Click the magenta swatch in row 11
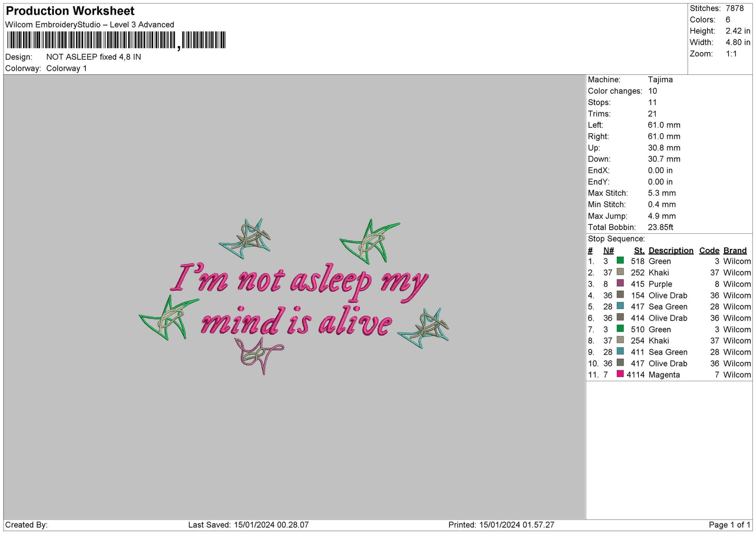 point(620,374)
